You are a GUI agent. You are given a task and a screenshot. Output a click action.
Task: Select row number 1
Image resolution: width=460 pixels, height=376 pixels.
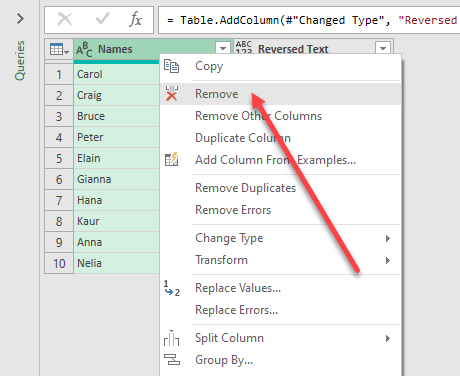(59, 74)
